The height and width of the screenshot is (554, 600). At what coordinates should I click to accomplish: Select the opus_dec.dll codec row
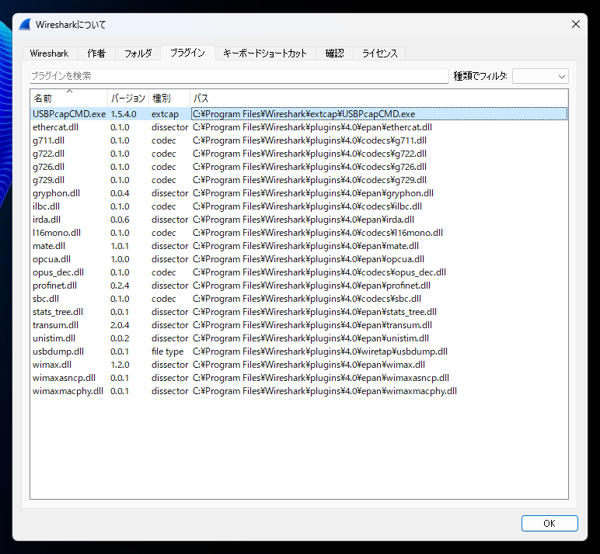coord(299,272)
